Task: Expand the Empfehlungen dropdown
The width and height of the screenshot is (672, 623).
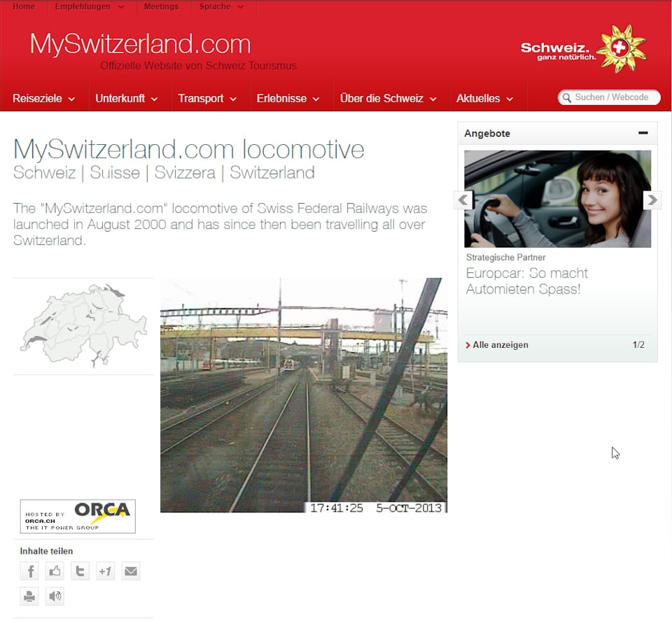Action: [x=89, y=7]
